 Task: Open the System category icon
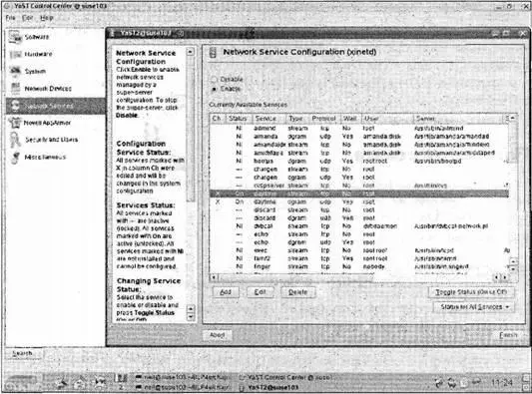coord(15,71)
